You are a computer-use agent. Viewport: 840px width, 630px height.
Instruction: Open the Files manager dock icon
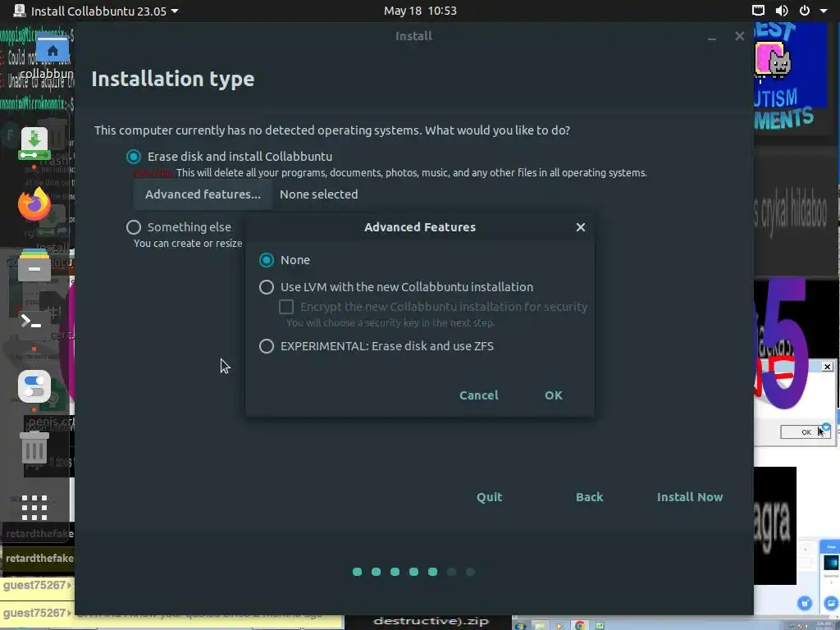point(34,265)
